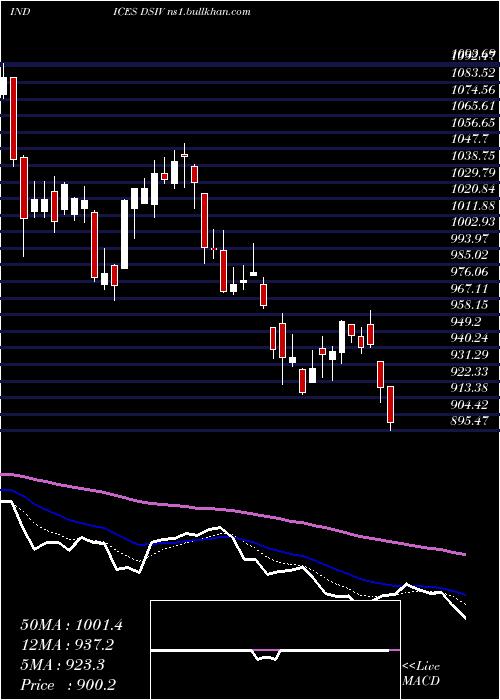500x700 pixels.
Task: Click the ICES DSIV header text
Action: click(x=138, y=12)
